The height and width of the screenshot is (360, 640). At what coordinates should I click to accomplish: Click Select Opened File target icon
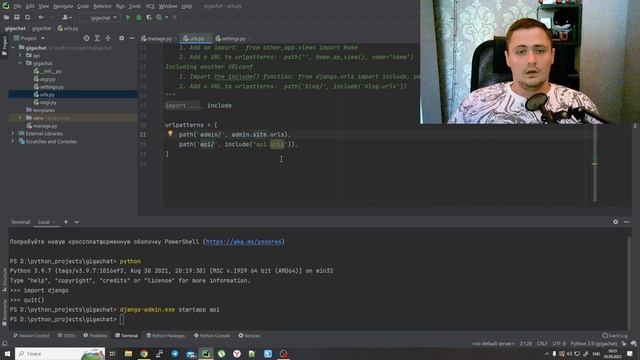(87, 38)
